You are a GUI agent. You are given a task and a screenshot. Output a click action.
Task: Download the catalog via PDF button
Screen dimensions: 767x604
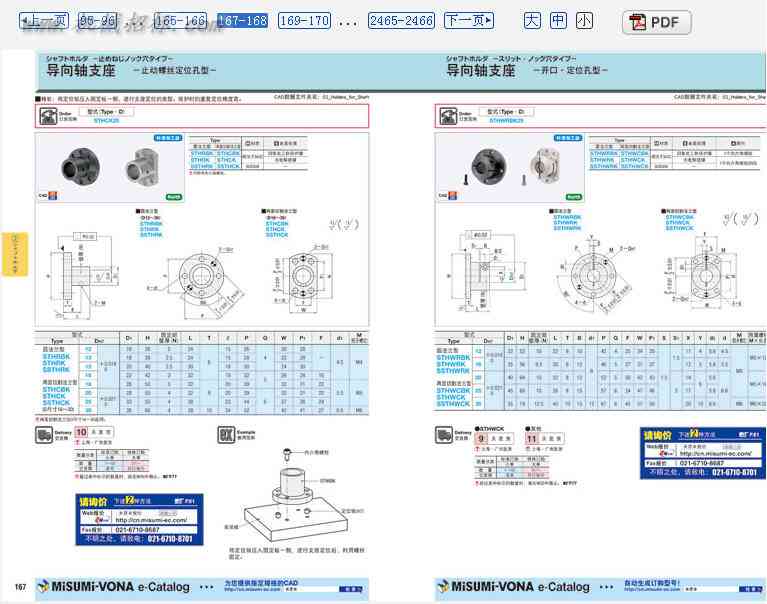click(657, 22)
